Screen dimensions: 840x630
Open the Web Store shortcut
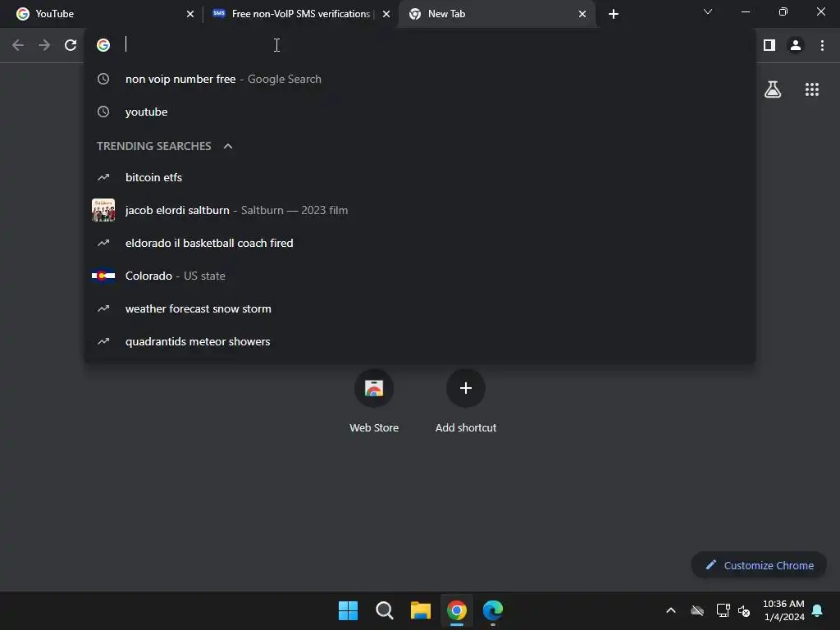[374, 400]
